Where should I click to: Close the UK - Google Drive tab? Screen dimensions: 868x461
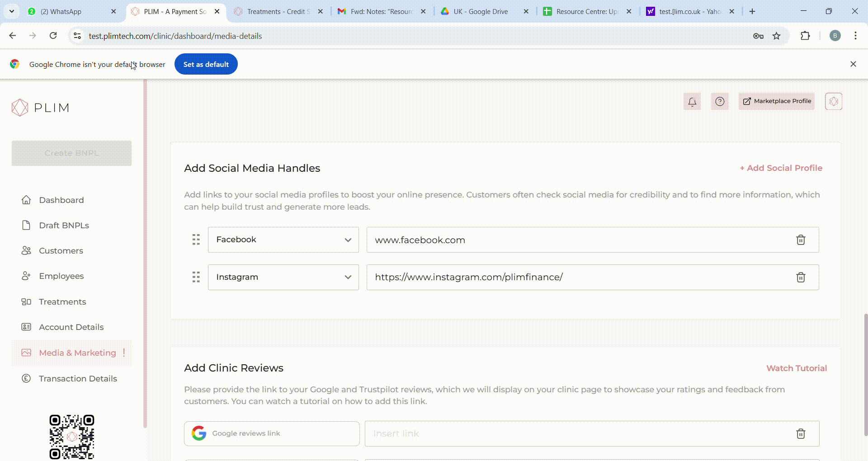526,11
